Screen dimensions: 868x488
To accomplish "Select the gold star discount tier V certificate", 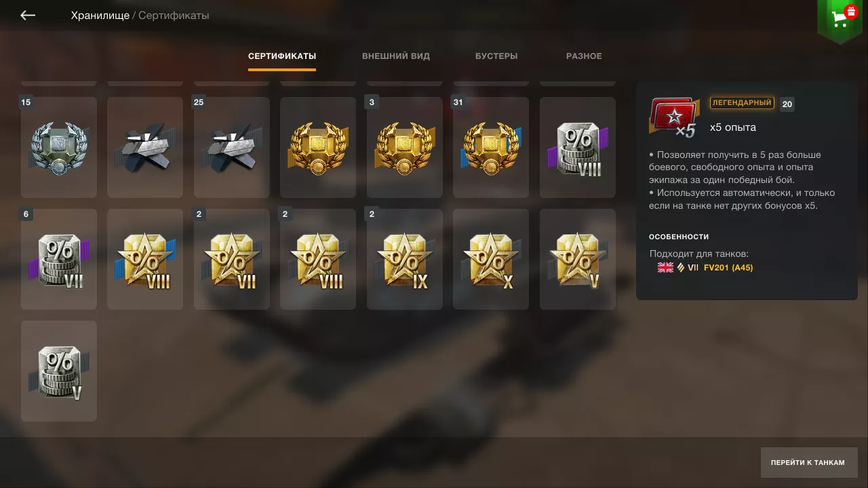I will click(x=578, y=259).
